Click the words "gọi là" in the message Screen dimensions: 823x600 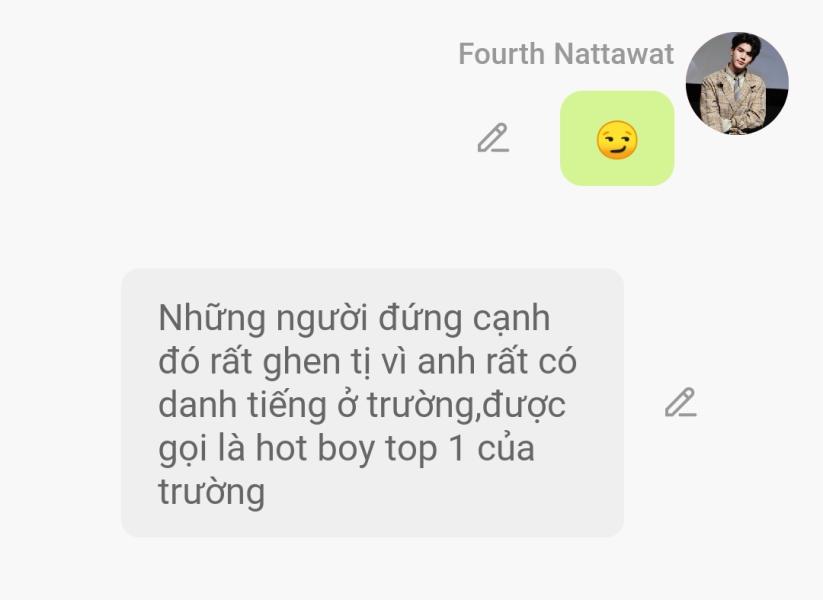click(202, 449)
